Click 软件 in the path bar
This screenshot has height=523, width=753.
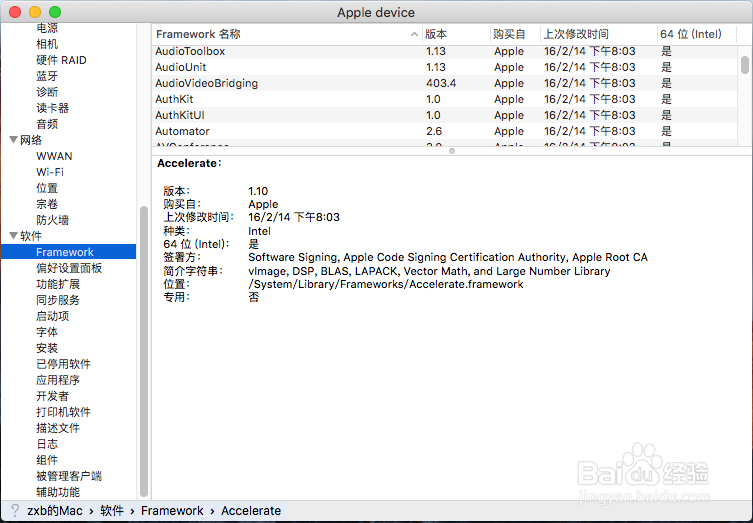(112, 511)
